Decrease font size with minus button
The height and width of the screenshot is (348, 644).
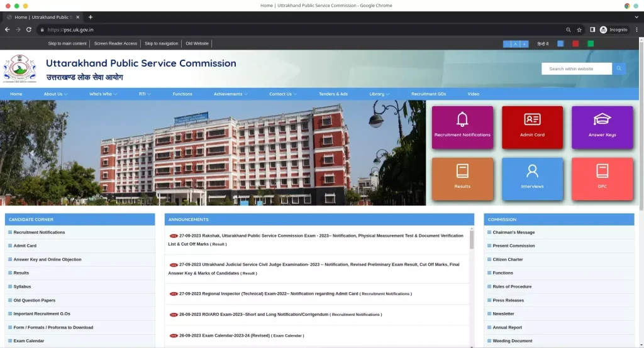point(508,44)
